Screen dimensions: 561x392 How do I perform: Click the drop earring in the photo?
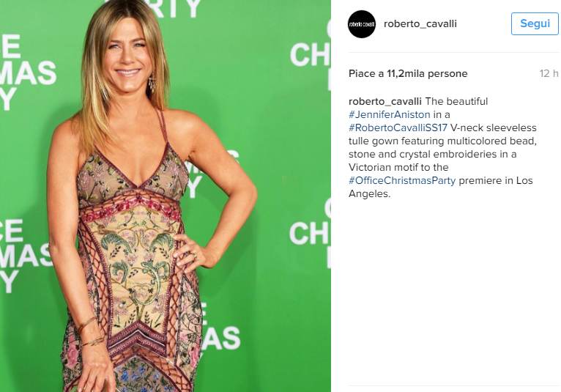click(x=152, y=83)
